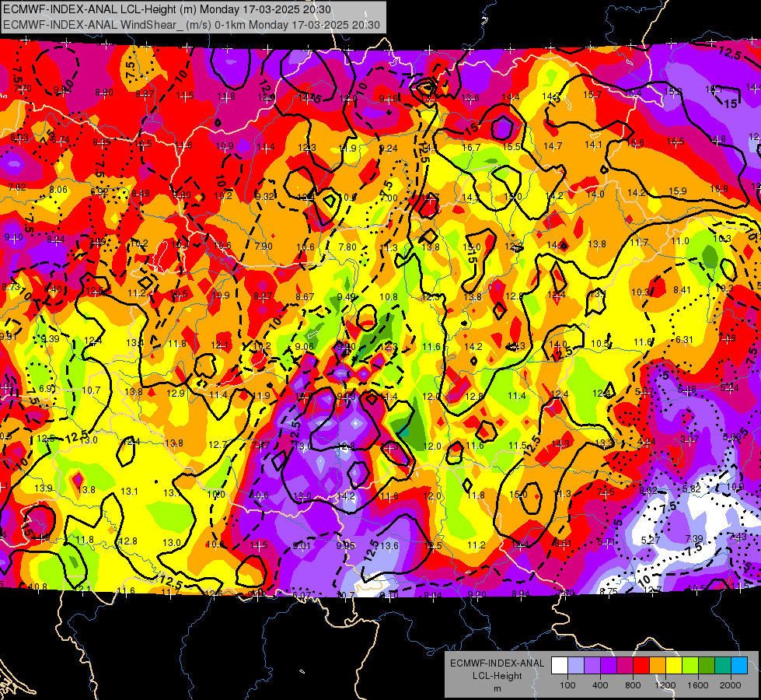Image resolution: width=761 pixels, height=700 pixels.
Task: Click the map value 5.82
Action: click(692, 488)
